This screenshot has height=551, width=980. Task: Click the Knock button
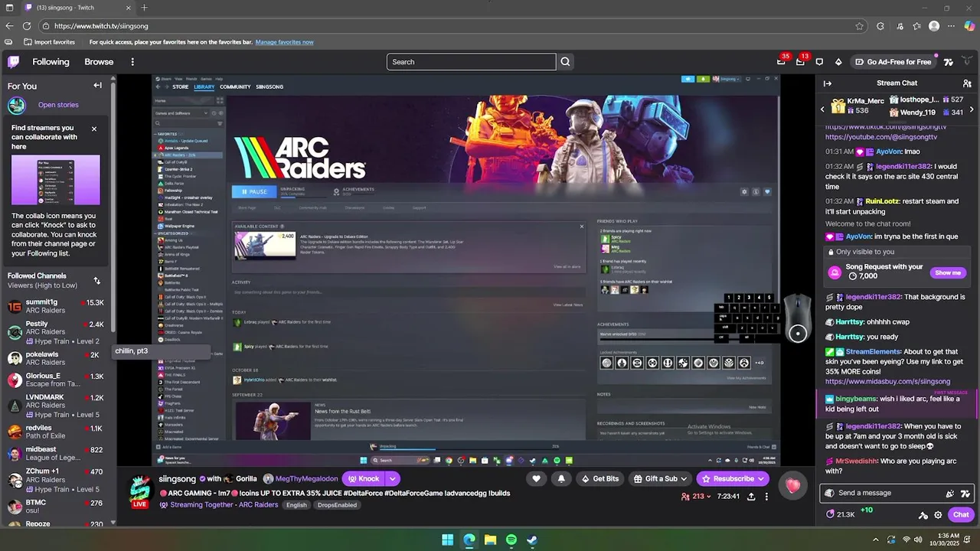(x=364, y=479)
